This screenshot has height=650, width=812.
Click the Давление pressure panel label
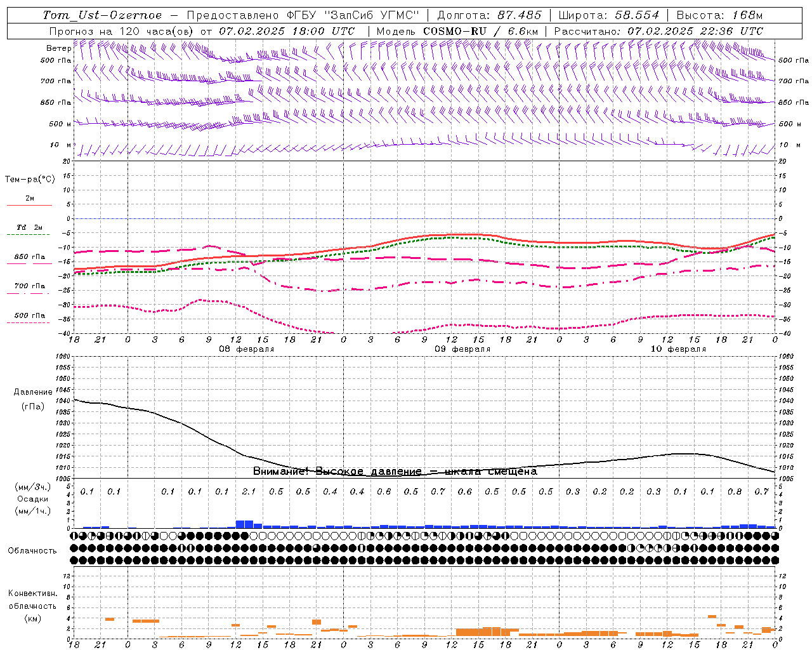point(33,392)
